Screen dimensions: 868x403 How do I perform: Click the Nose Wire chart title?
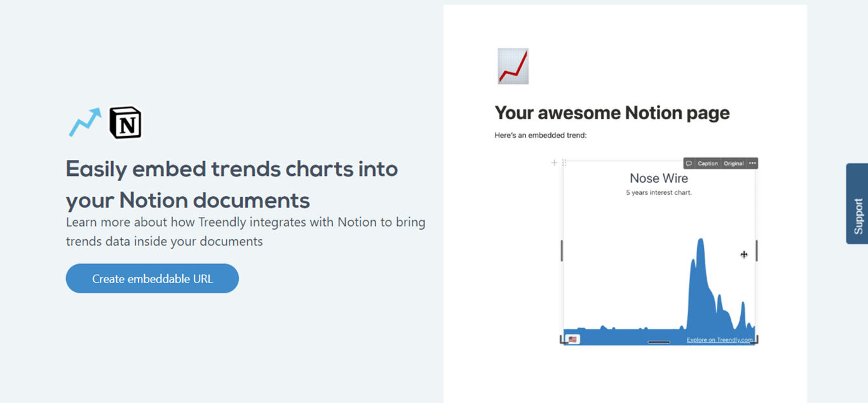point(659,178)
